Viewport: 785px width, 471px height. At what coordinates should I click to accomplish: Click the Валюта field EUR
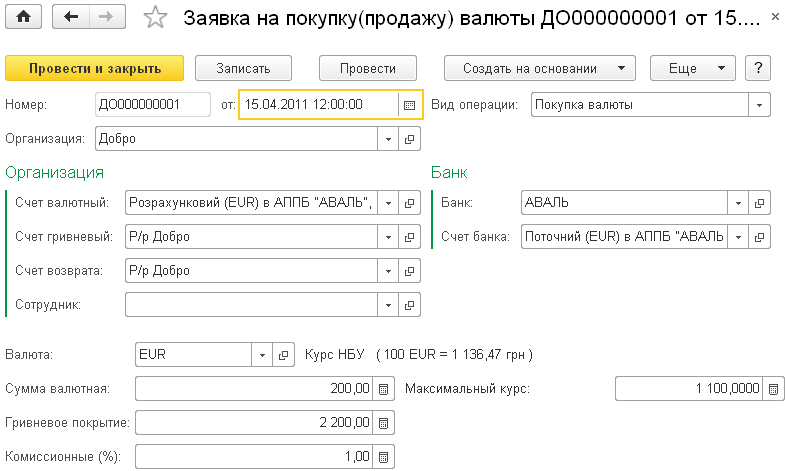[x=193, y=355]
